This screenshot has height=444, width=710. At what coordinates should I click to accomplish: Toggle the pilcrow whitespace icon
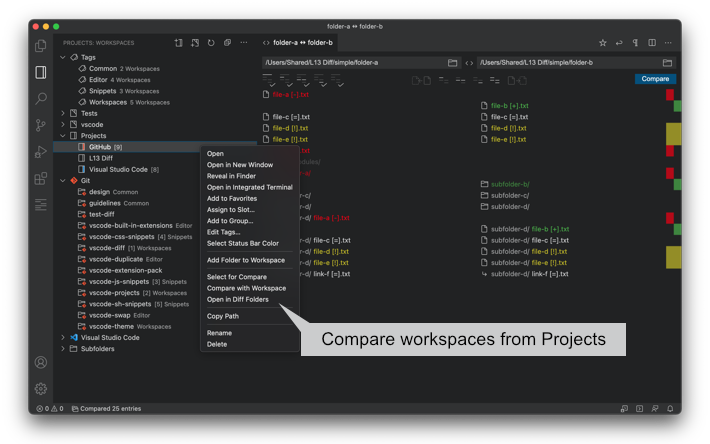click(x=635, y=43)
